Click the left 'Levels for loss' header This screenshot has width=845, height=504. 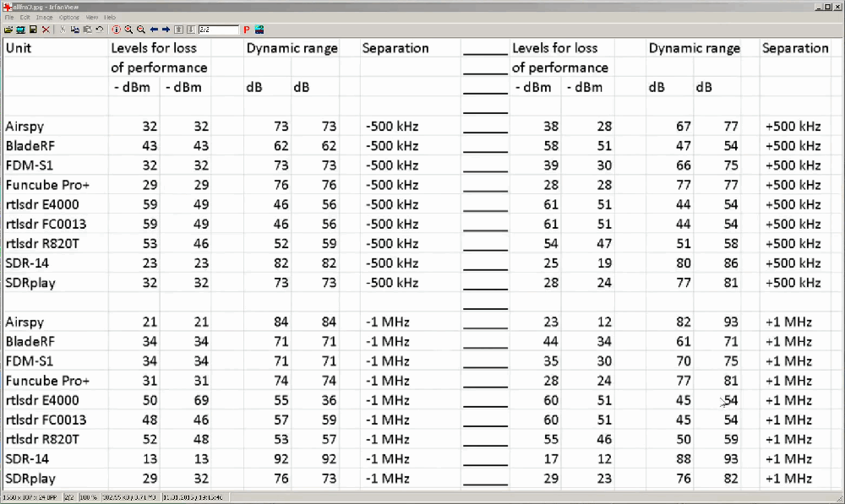pyautogui.click(x=154, y=48)
